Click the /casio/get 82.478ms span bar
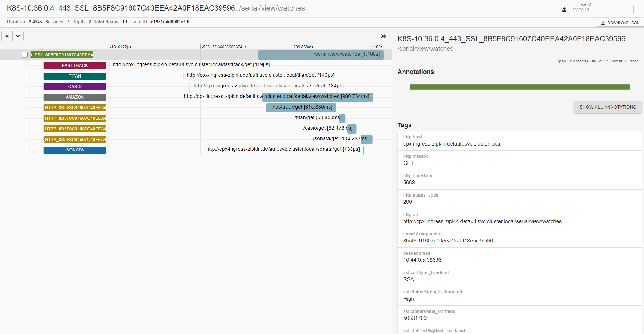The width and height of the screenshot is (644, 334). 352,129
